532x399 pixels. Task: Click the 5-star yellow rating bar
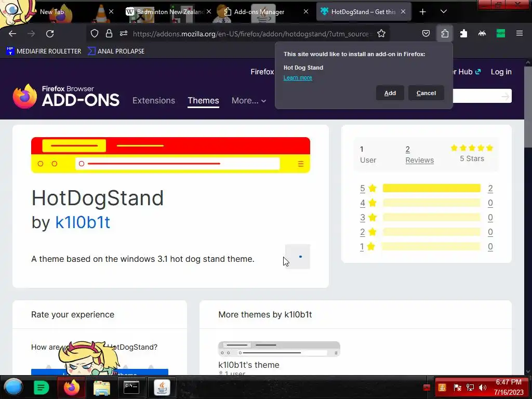point(432,188)
